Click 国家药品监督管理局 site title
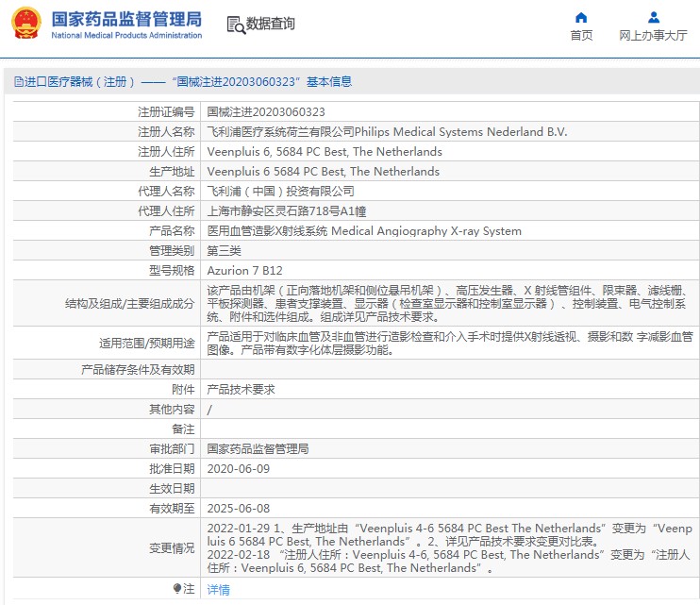 pyautogui.click(x=126, y=19)
